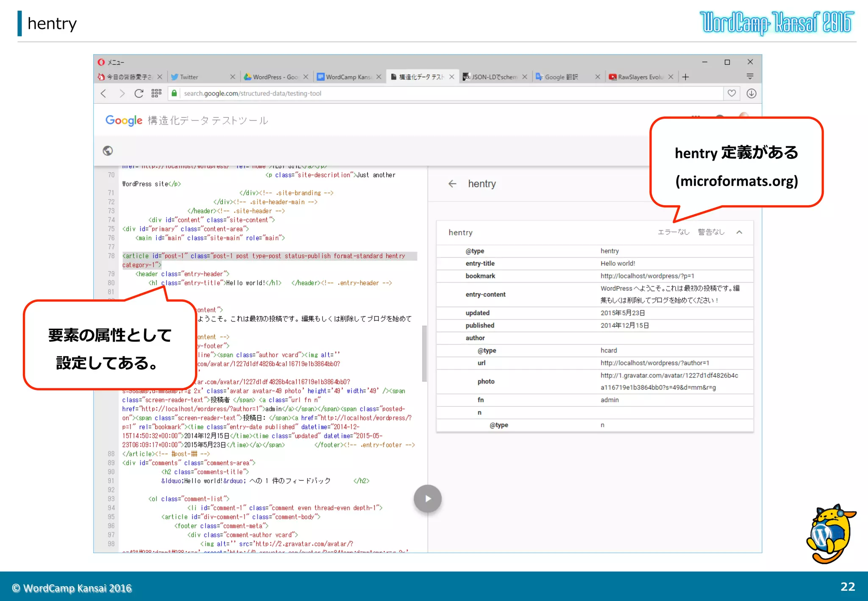Screen dimensions: 868x601
Task: Click the code pane vertical scrollbar
Action: pos(424,353)
